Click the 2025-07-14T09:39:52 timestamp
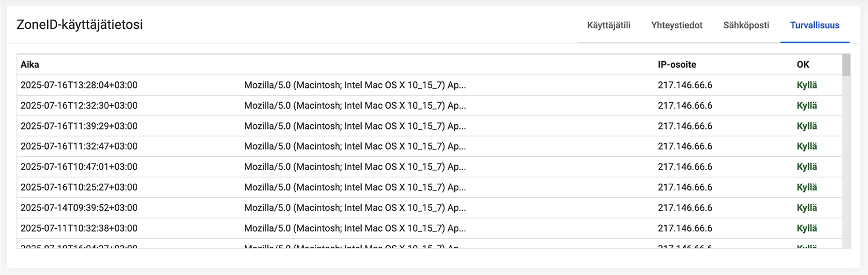The width and height of the screenshot is (868, 275). [79, 207]
